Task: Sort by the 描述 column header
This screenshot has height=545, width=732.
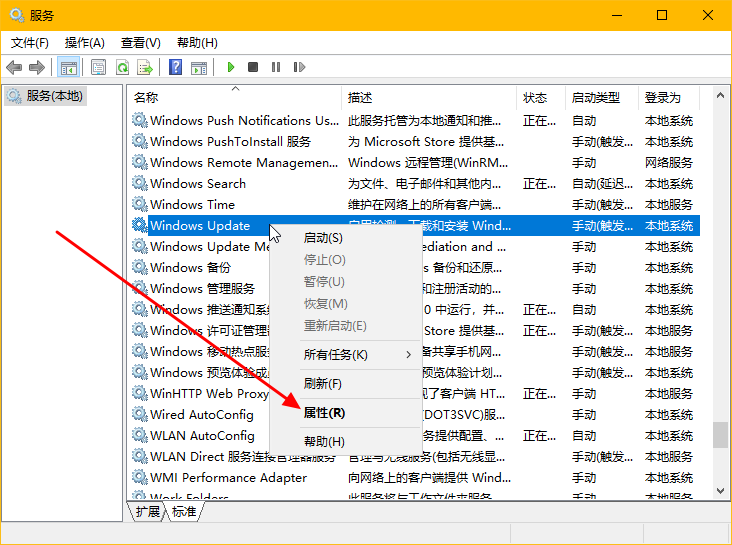Action: [x=429, y=98]
